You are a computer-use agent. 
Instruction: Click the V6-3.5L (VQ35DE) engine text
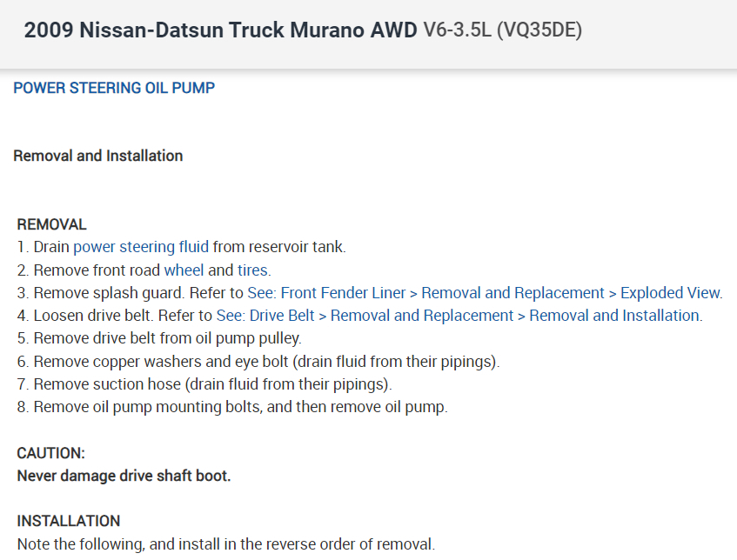tap(502, 30)
